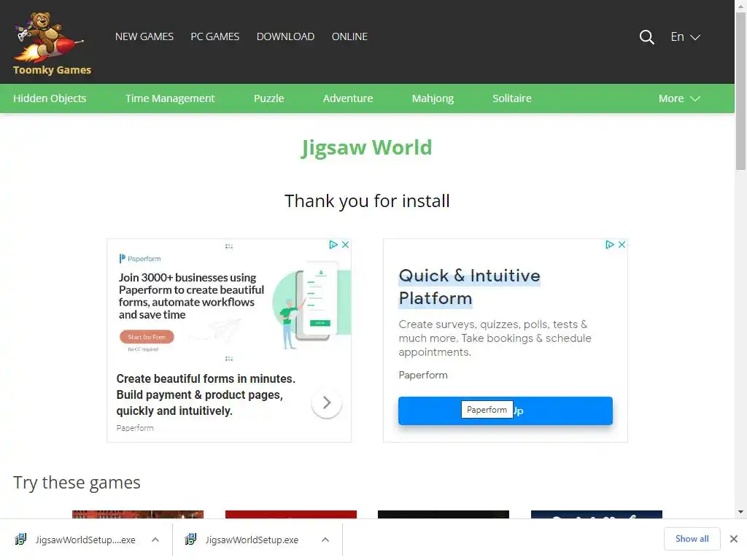747x560 pixels.
Task: Open the Quick & Intuitive Platform ad headline
Action: 469,287
